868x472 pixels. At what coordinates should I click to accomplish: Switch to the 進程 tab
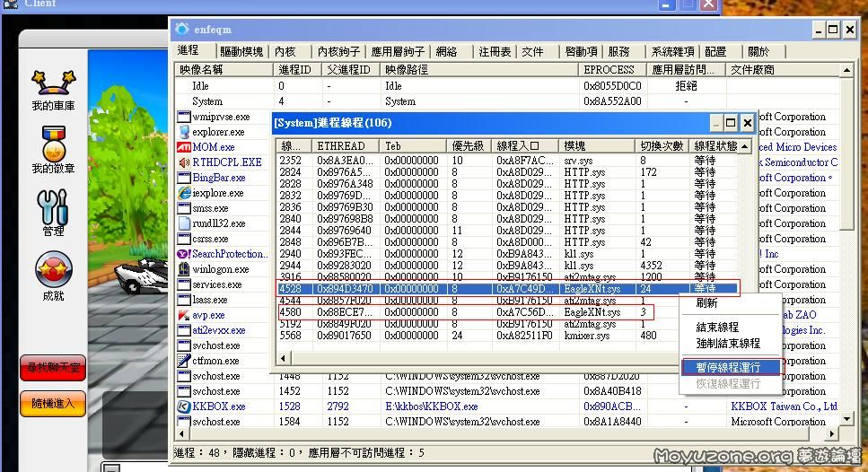tap(189, 51)
